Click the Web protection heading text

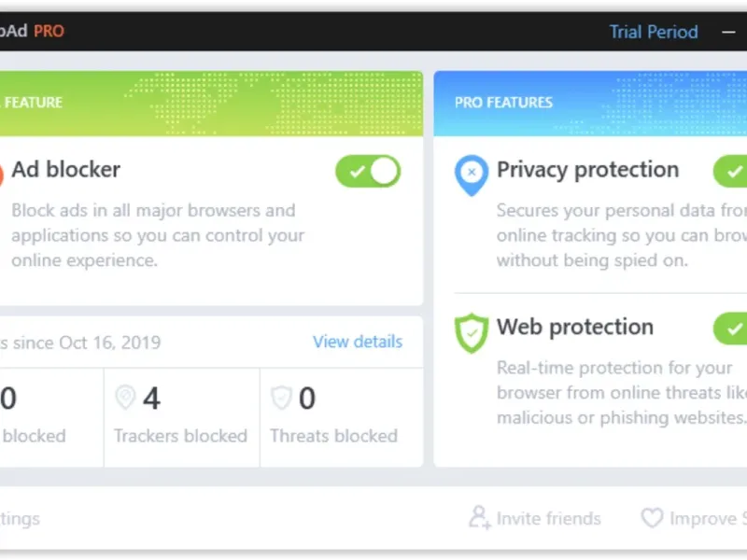[x=575, y=328]
